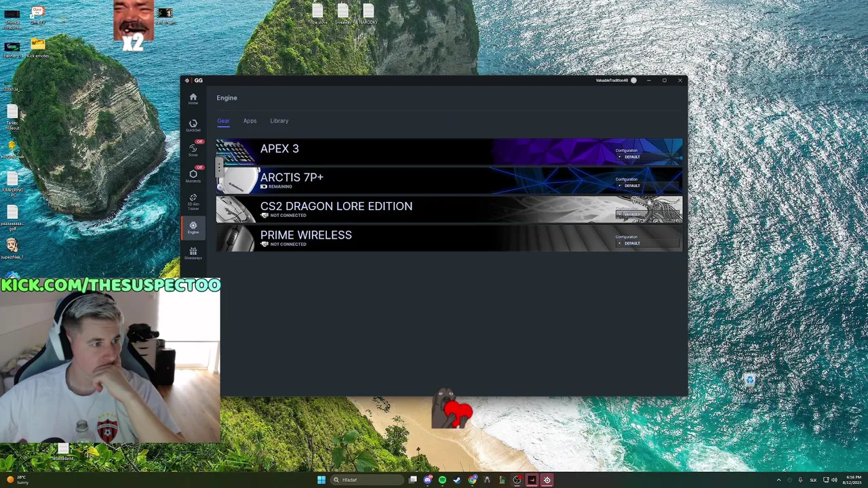Viewport: 868px width, 488px height.
Task: Open Discord from the taskbar
Action: (x=428, y=480)
